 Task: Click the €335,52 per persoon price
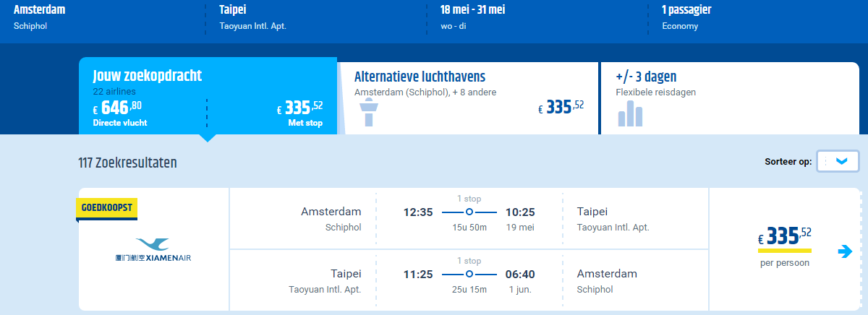pyautogui.click(x=784, y=245)
